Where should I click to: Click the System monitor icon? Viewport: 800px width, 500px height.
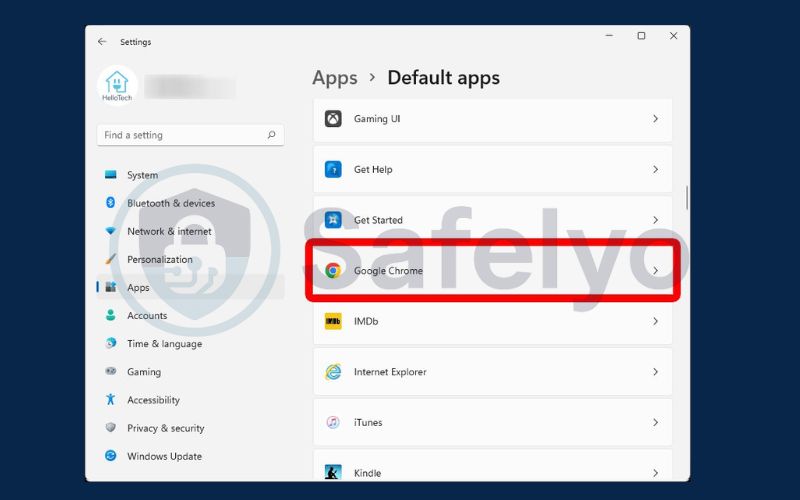[111, 174]
